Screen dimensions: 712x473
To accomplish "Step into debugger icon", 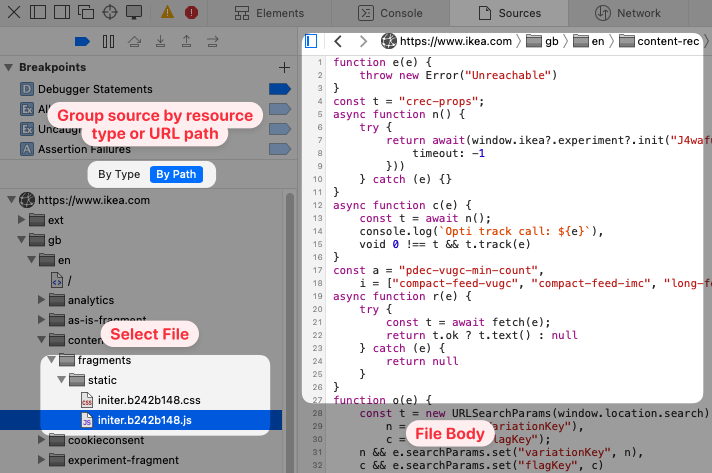I will coord(160,42).
